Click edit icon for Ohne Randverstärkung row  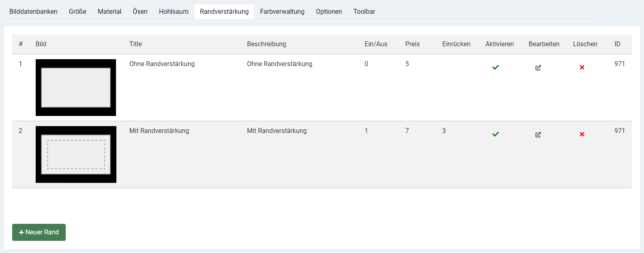[538, 68]
